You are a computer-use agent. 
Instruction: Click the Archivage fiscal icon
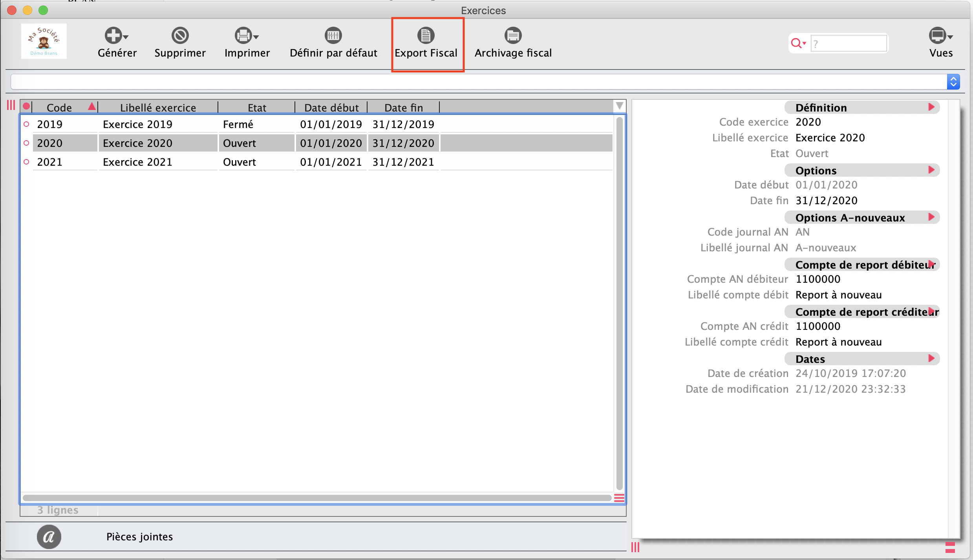(x=513, y=35)
